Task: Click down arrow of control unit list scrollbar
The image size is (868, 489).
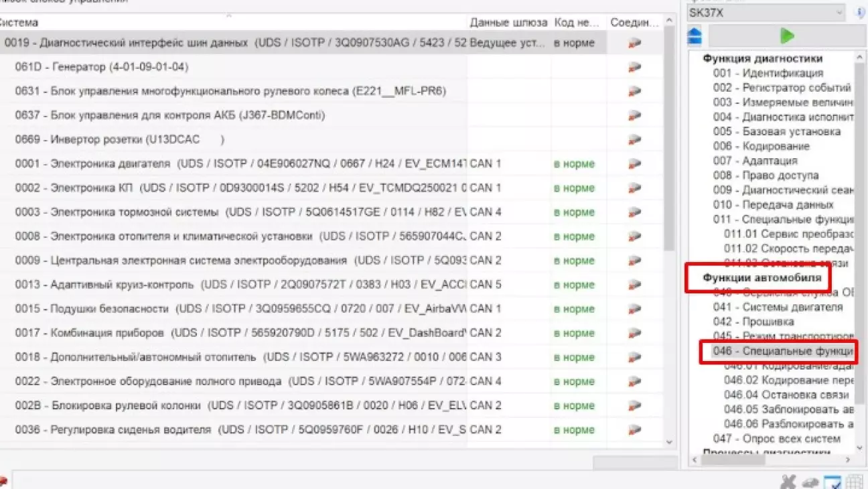Action: coord(670,443)
